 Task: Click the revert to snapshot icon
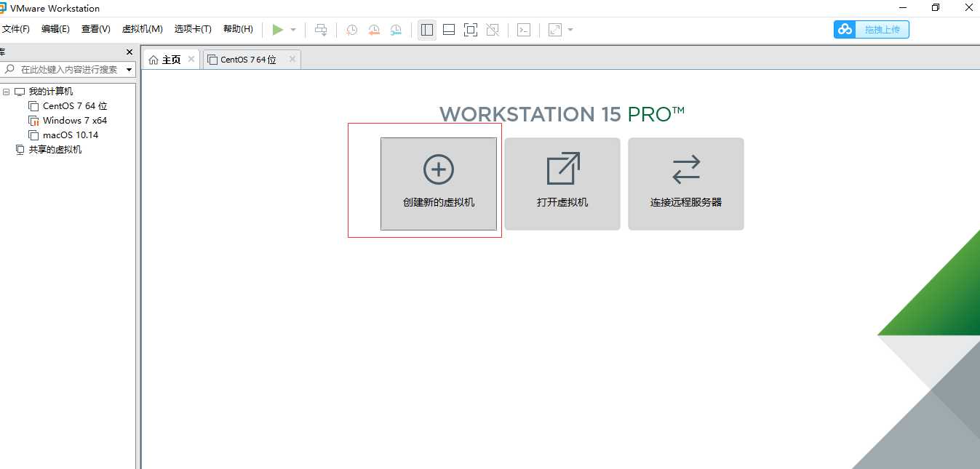[373, 30]
